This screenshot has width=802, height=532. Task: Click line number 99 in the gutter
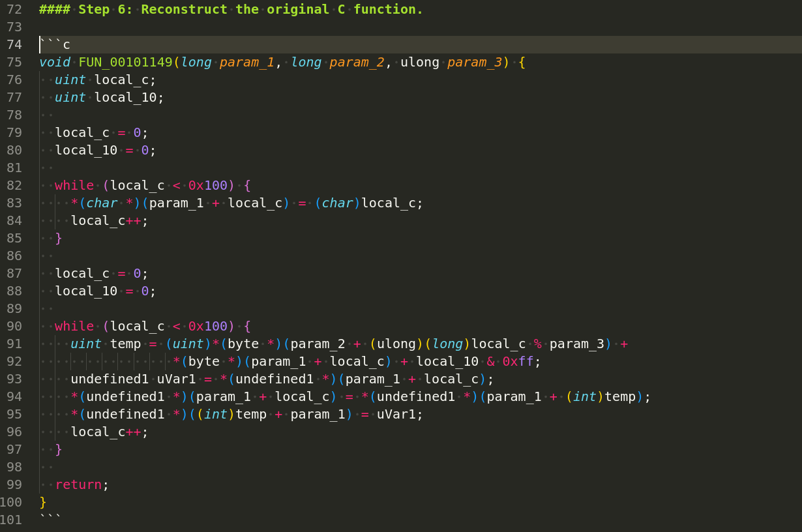pyautogui.click(x=14, y=484)
